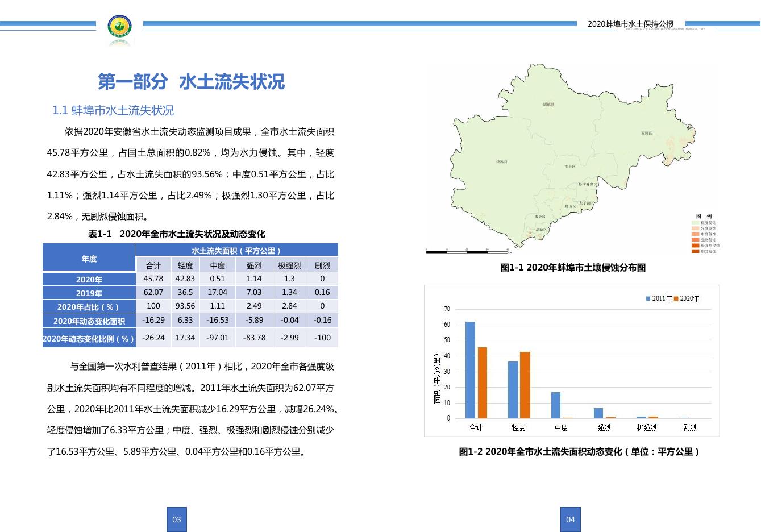Click table cell 7.03
The width and height of the screenshot is (761, 532).
(x=254, y=292)
